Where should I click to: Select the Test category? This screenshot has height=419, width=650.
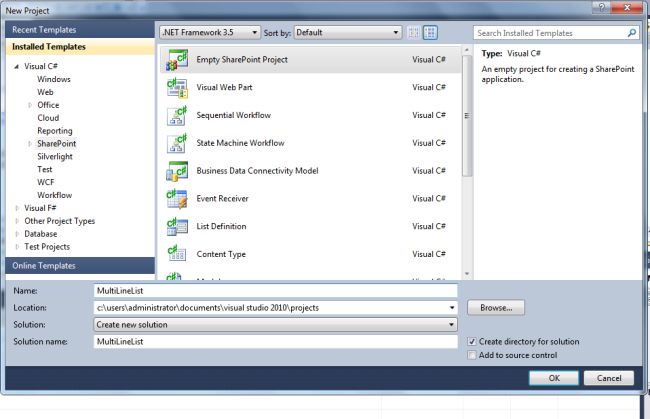point(45,170)
